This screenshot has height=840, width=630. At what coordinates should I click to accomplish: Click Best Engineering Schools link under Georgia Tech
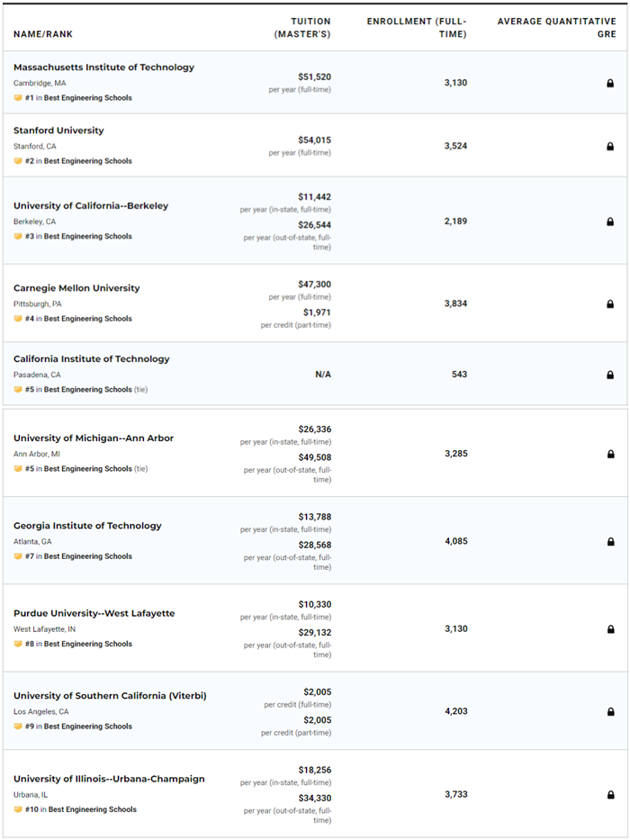pyautogui.click(x=87, y=556)
